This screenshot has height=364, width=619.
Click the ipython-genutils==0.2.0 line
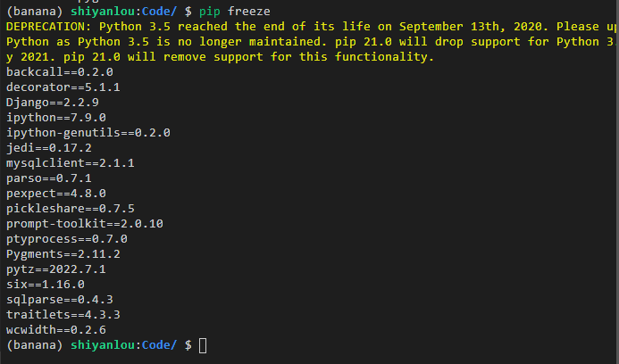point(88,132)
